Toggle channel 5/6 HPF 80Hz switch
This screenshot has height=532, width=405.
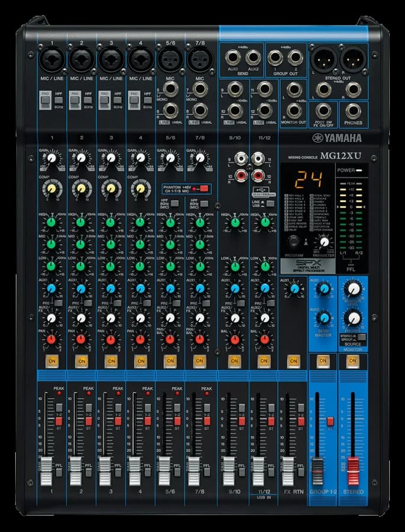click(x=175, y=203)
